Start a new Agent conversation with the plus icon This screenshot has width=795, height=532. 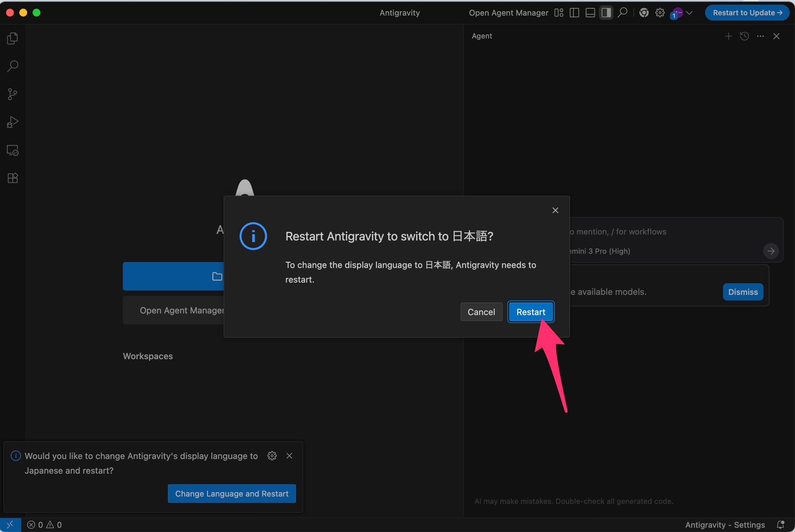(x=728, y=36)
